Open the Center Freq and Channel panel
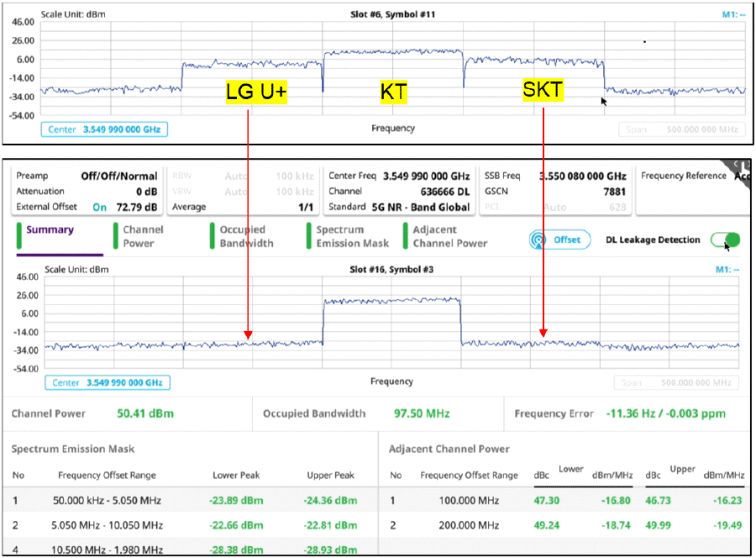The height and width of the screenshot is (558, 756). tap(399, 191)
